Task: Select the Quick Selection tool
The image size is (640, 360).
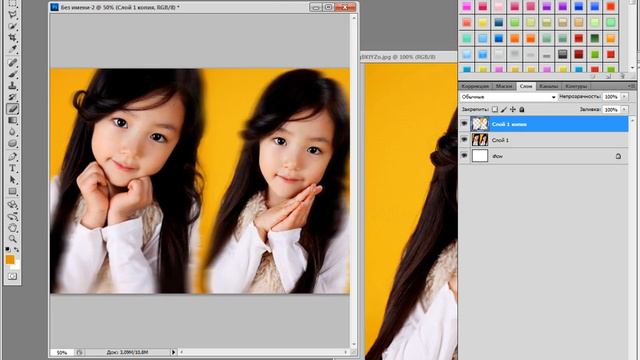Action: 13,26
